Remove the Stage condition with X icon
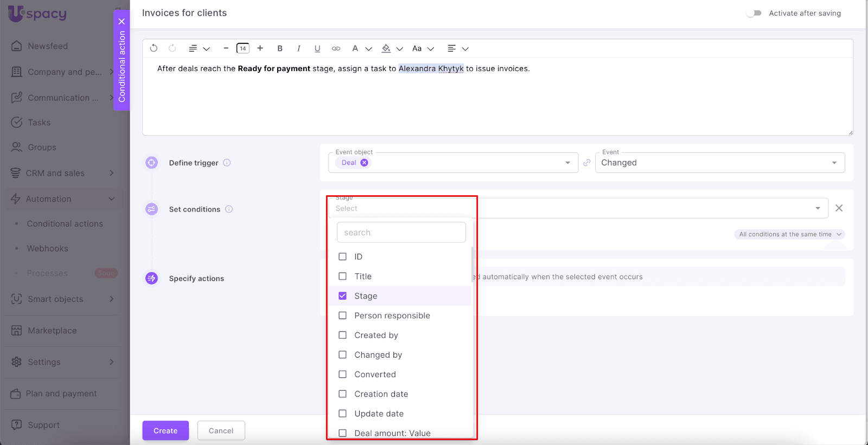The image size is (868, 445). [x=839, y=208]
